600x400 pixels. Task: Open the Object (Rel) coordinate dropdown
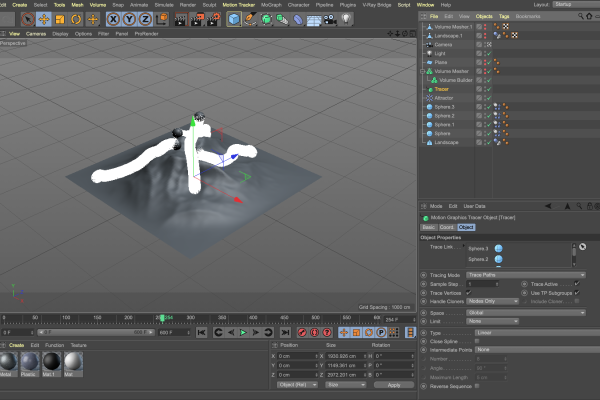tap(297, 385)
